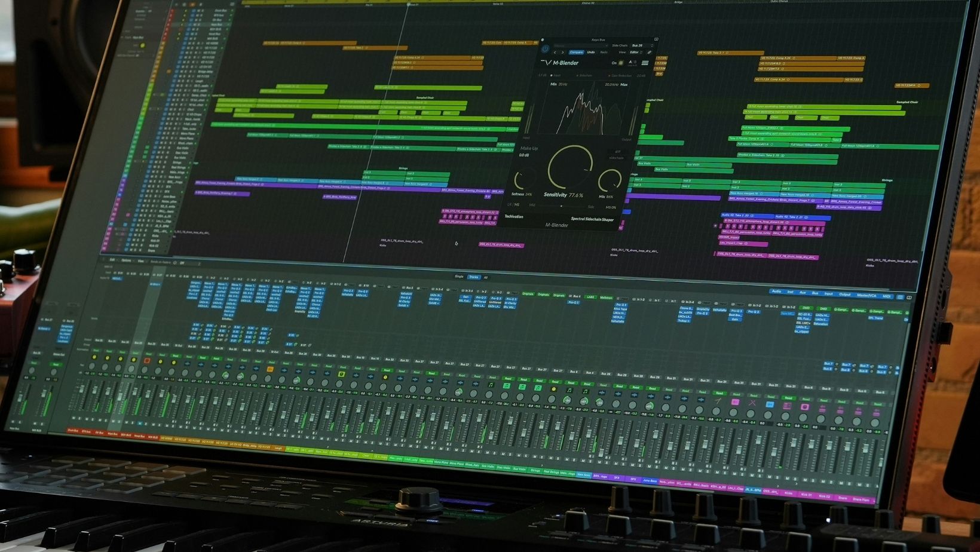The width and height of the screenshot is (980, 552).
Task: Toggle the M-Blender plugin power button
Action: (x=544, y=48)
